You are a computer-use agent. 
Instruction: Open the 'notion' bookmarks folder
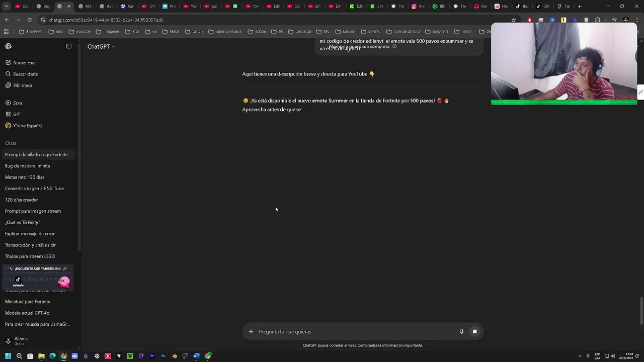463,31
